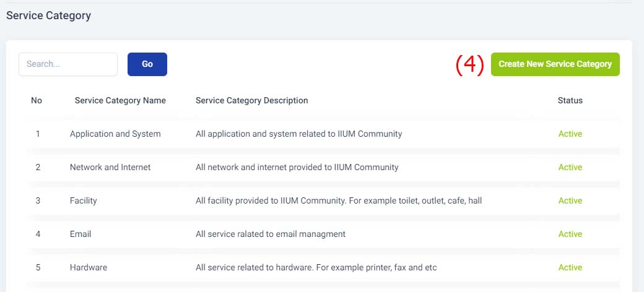The width and height of the screenshot is (644, 292).
Task: Click the Service Category Name column header
Action: pos(120,100)
